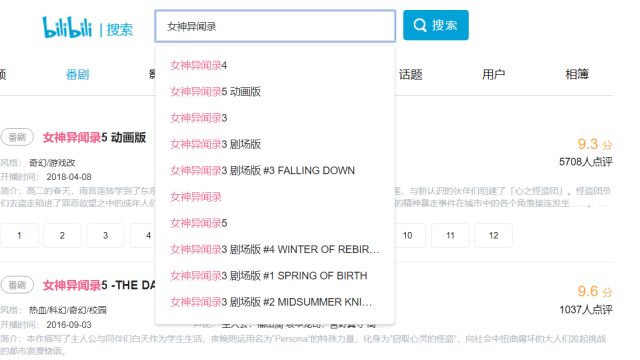640x360 pixels.
Task: Click the 番剧 badge beside 女神异闻录5 -THE DA
Action: click(x=17, y=285)
